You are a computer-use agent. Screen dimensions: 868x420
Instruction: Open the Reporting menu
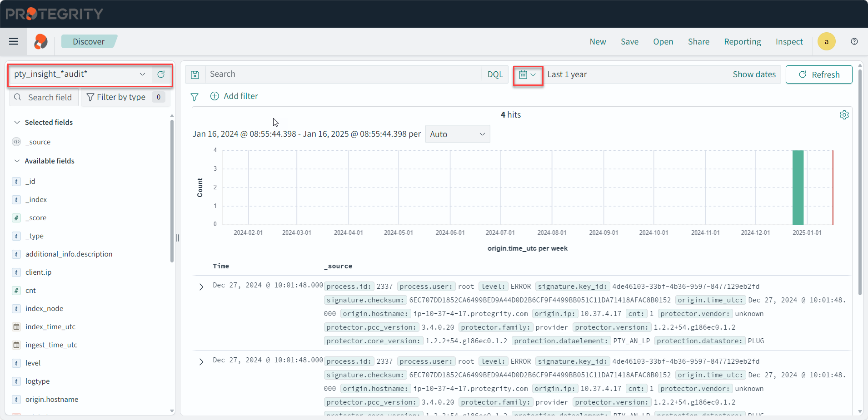point(742,42)
